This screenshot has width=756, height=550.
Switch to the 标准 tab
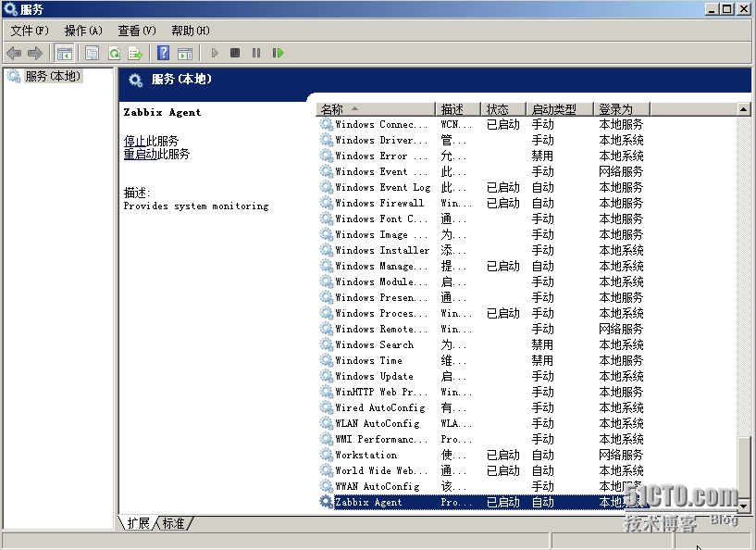point(174,523)
